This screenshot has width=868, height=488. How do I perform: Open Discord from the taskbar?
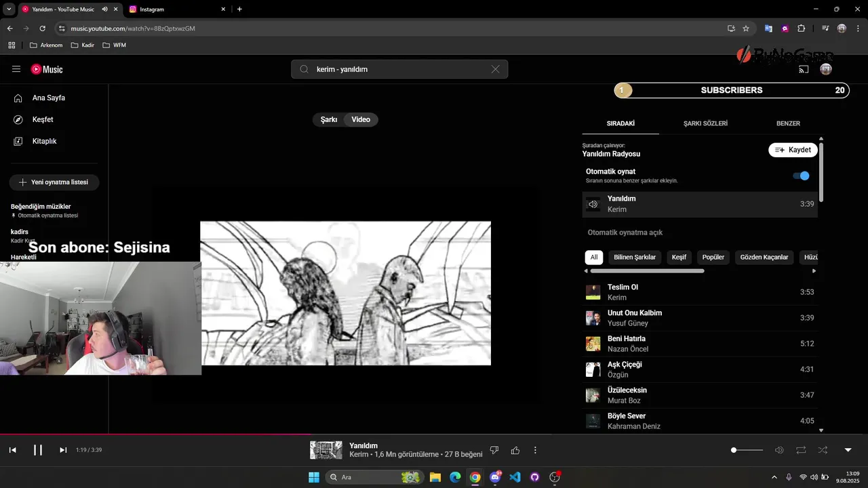495,477
